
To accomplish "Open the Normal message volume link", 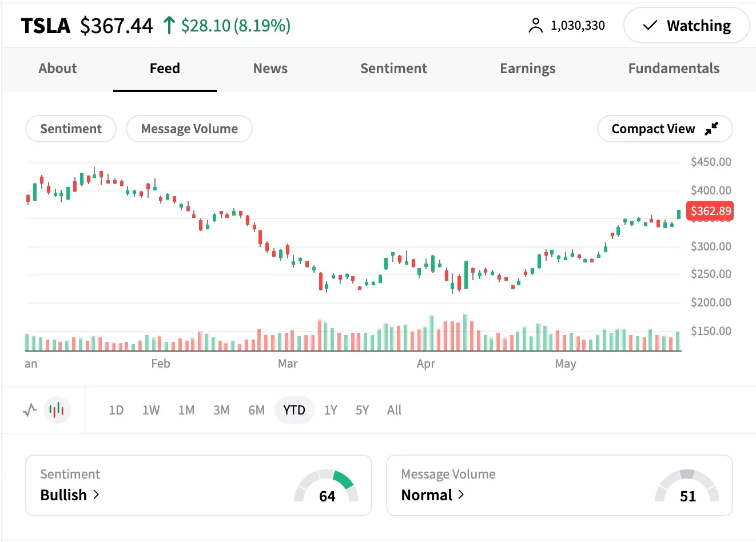I will (433, 495).
